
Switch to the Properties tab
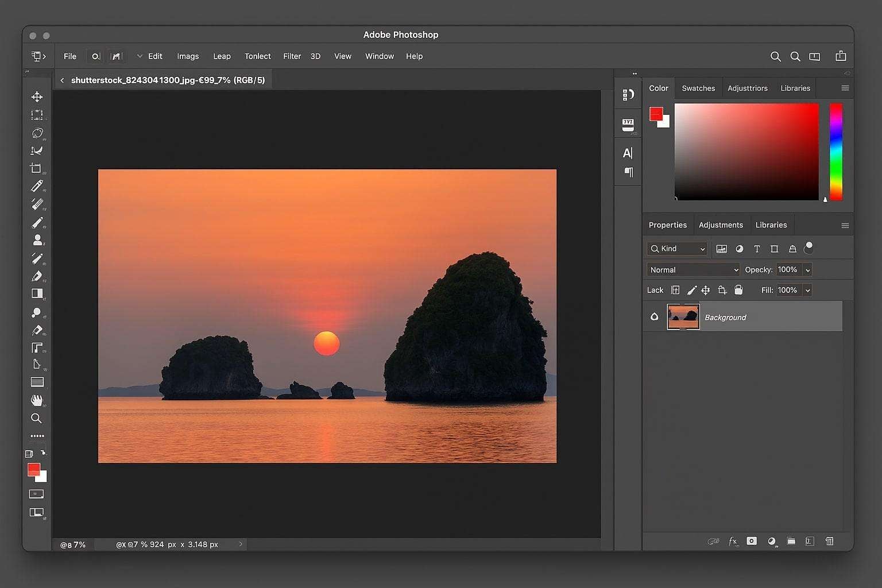tap(668, 225)
